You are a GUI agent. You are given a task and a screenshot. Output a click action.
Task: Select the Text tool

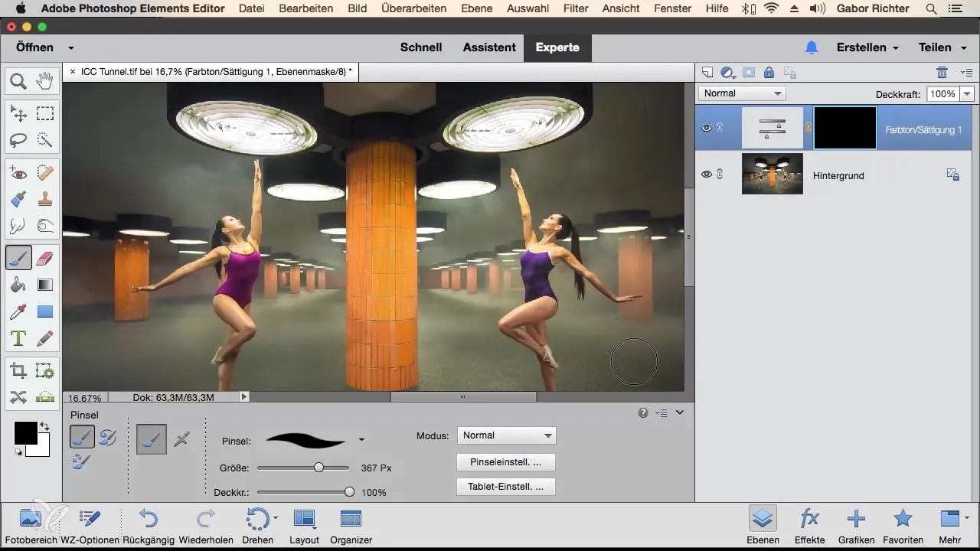(18, 338)
